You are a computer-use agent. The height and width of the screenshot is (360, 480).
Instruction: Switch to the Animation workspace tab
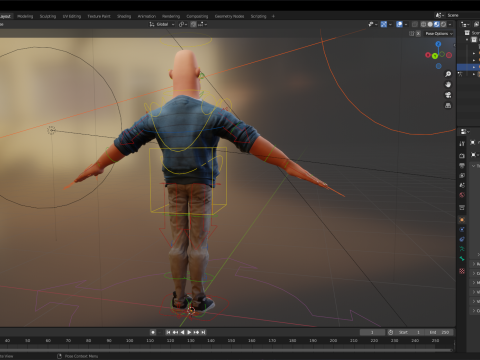[x=147, y=16]
